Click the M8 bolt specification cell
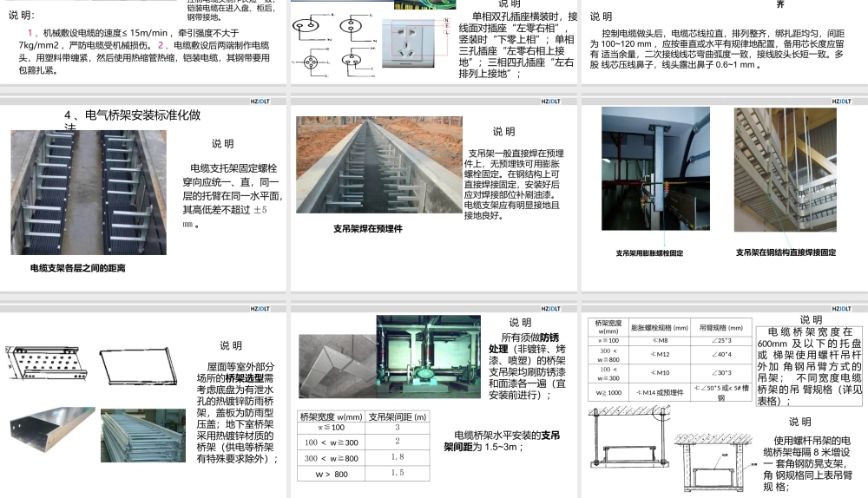 click(660, 341)
